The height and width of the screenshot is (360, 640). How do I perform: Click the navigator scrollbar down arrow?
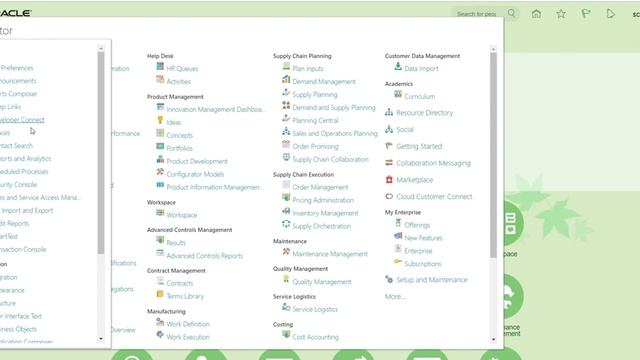coord(493,339)
